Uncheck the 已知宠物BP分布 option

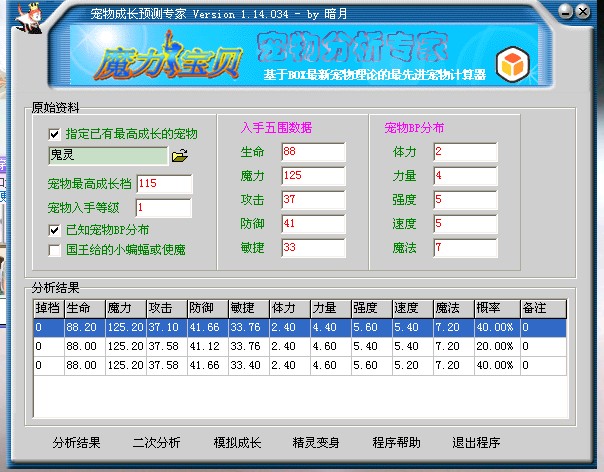click(x=54, y=230)
